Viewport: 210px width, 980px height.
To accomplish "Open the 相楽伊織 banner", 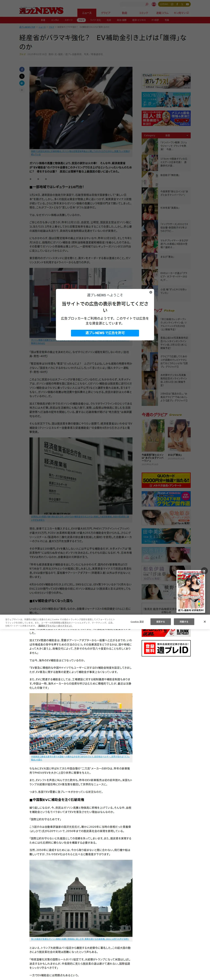I will (x=166, y=573).
